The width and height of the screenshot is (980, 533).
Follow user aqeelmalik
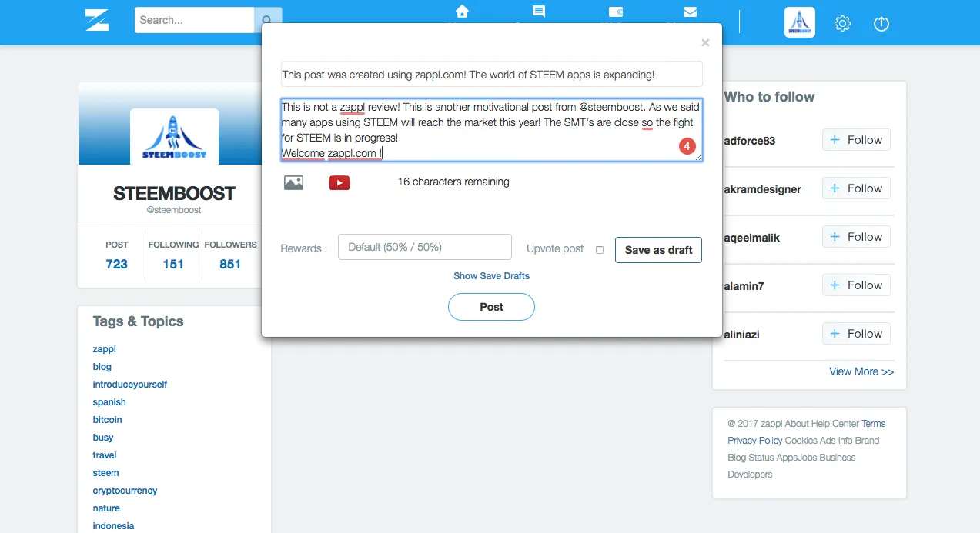pyautogui.click(x=856, y=237)
